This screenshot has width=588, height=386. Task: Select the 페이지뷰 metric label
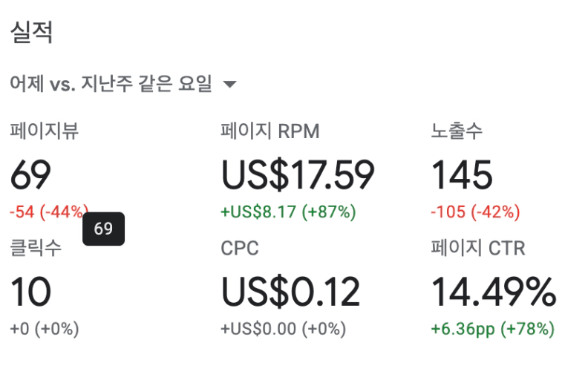pyautogui.click(x=45, y=131)
